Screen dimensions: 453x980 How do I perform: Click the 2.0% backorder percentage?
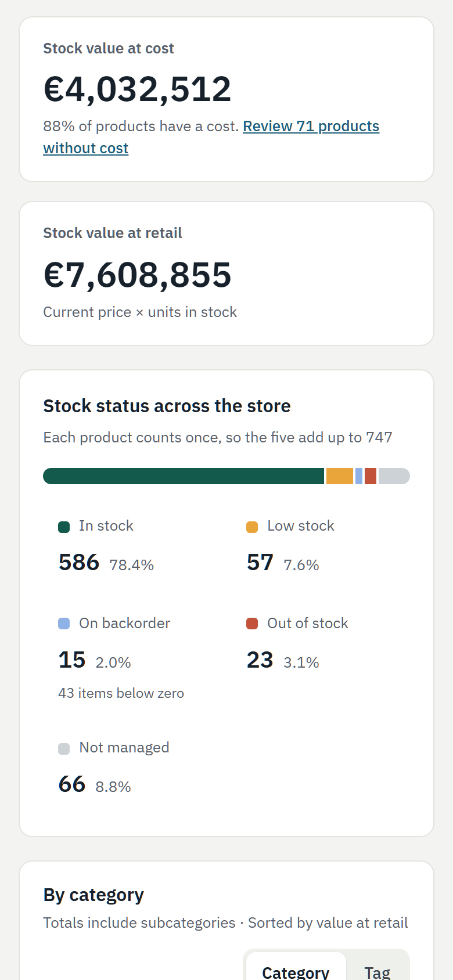coord(113,662)
